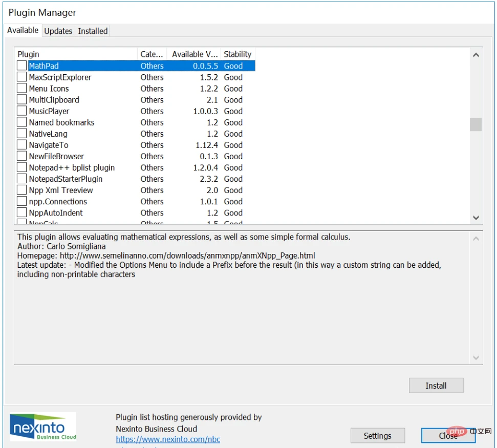Click the Category column header
Image resolution: width=497 pixels, height=448 pixels.
click(152, 54)
